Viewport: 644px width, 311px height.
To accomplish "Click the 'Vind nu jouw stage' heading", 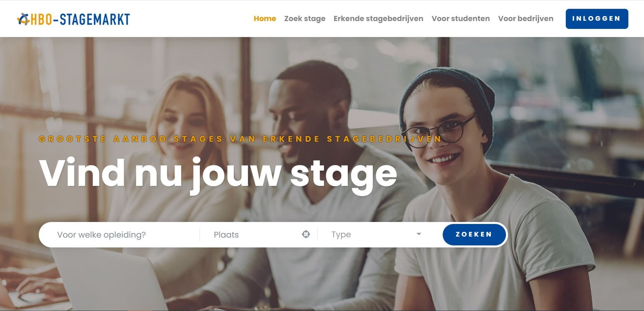I will (218, 174).
